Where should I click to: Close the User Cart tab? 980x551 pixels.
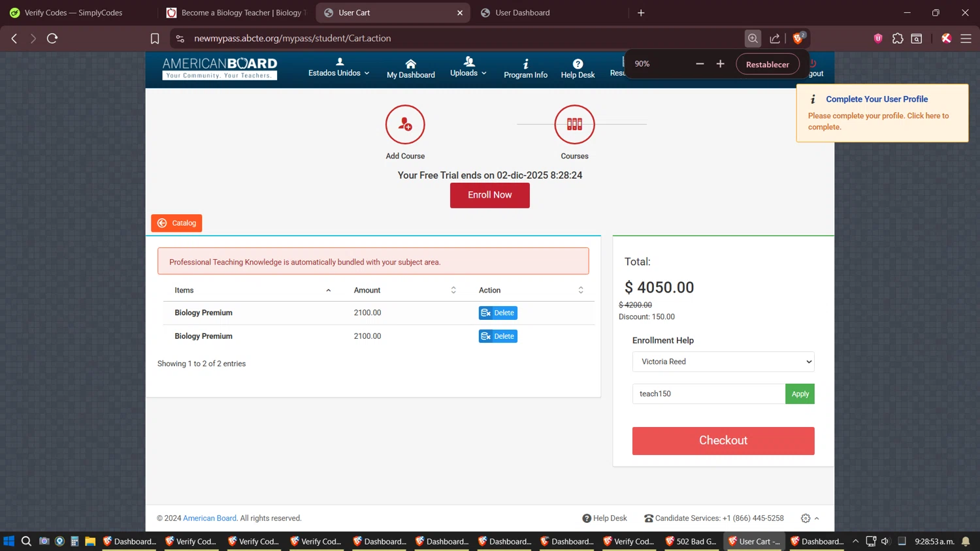click(x=460, y=12)
